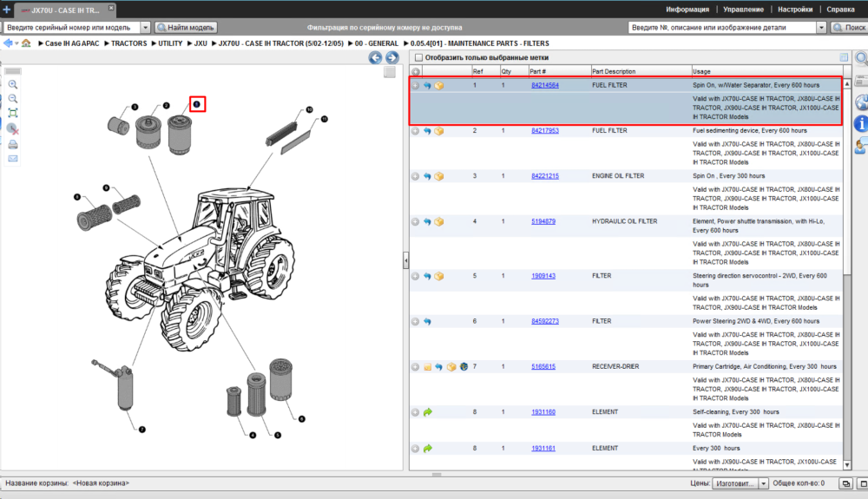Click the part number or description search field

[722, 27]
